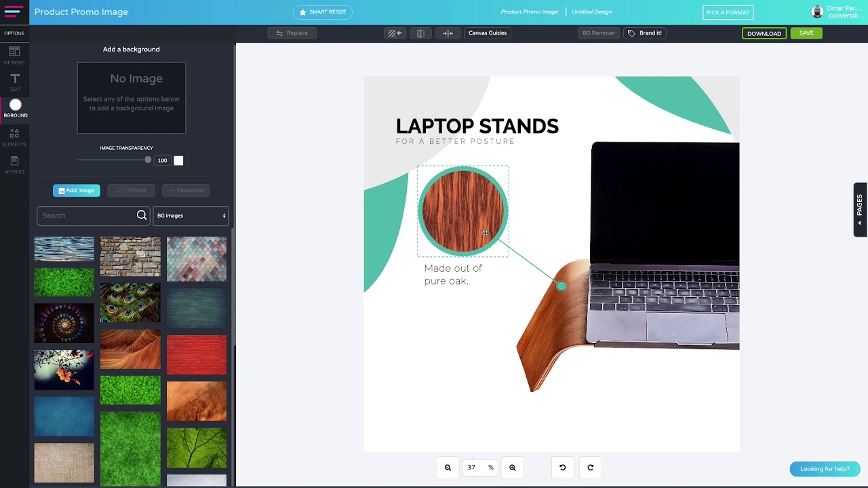Open the hamburger menu at top left
The image size is (868, 488).
coord(14,12)
